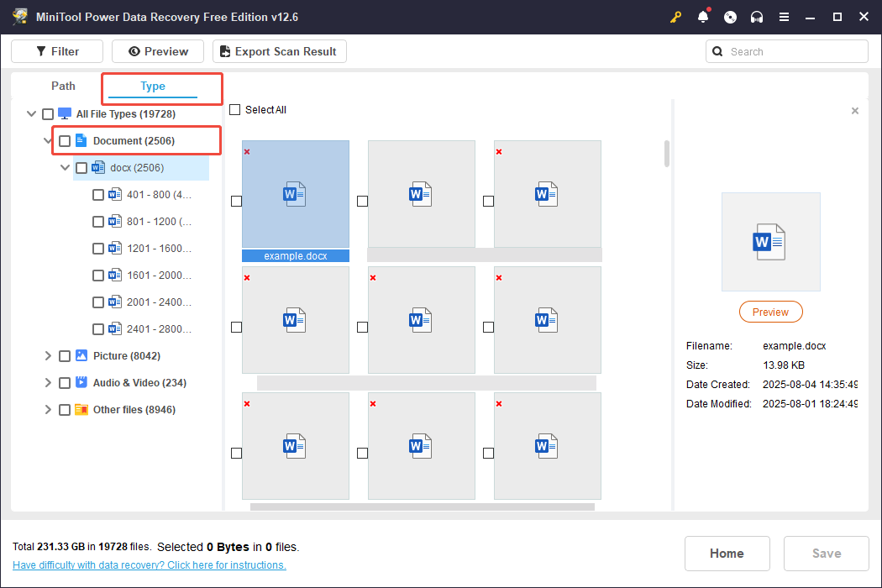Tick the Document (2506) checkbox
Screen dimensions: 882x588
[x=65, y=140]
